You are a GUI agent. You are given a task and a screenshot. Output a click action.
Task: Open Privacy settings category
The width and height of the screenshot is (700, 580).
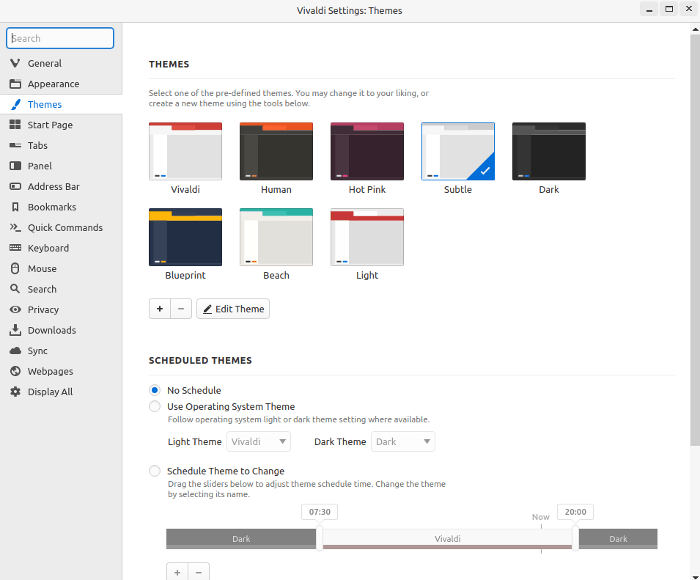click(x=61, y=309)
